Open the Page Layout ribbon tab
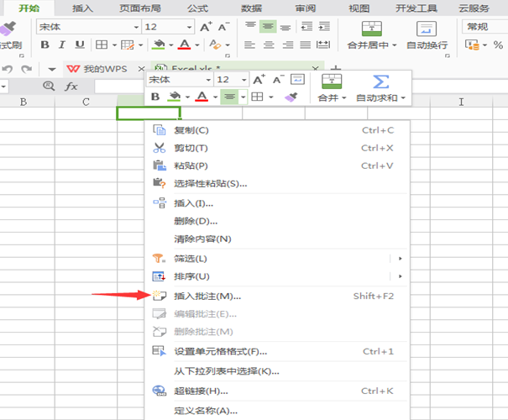Screen dimensions: 508x420 point(140,8)
